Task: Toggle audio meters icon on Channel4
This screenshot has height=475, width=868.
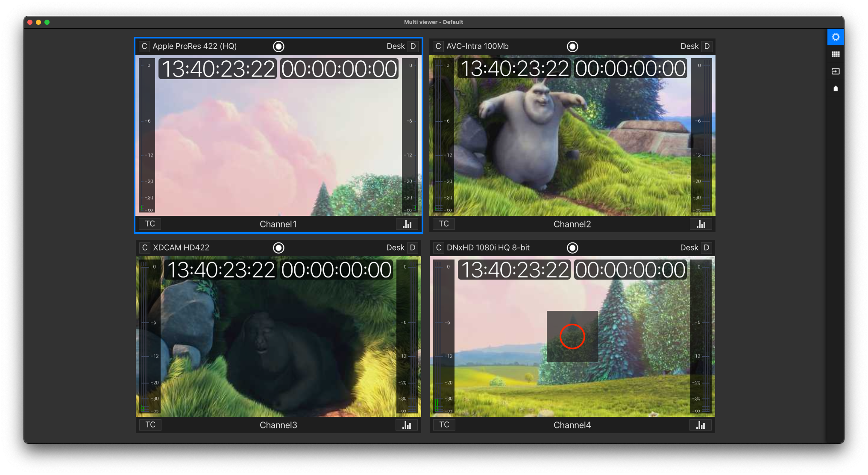Action: point(701,425)
